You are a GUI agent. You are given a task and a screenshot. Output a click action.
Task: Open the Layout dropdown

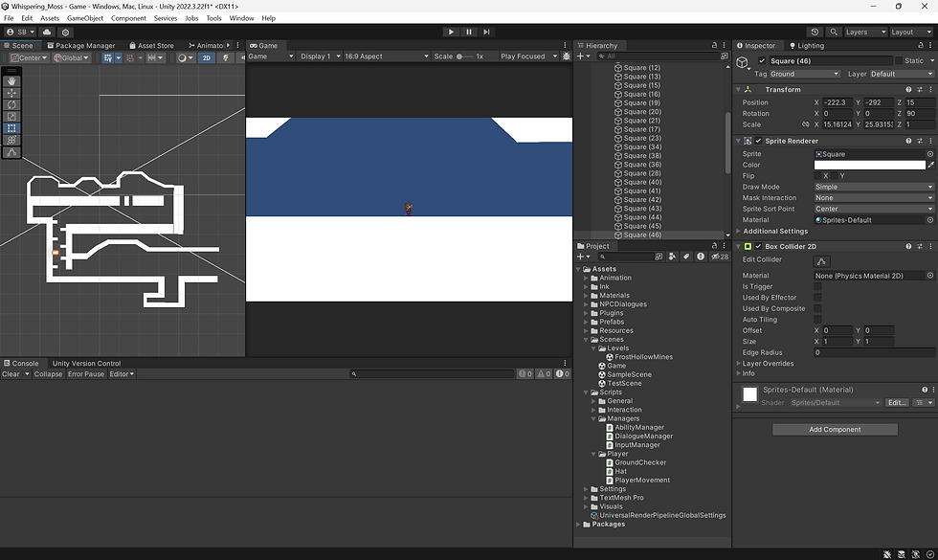910,32
